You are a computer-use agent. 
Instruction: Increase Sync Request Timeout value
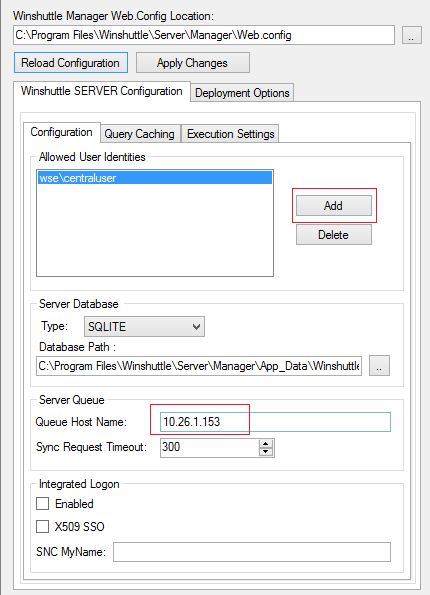point(266,444)
